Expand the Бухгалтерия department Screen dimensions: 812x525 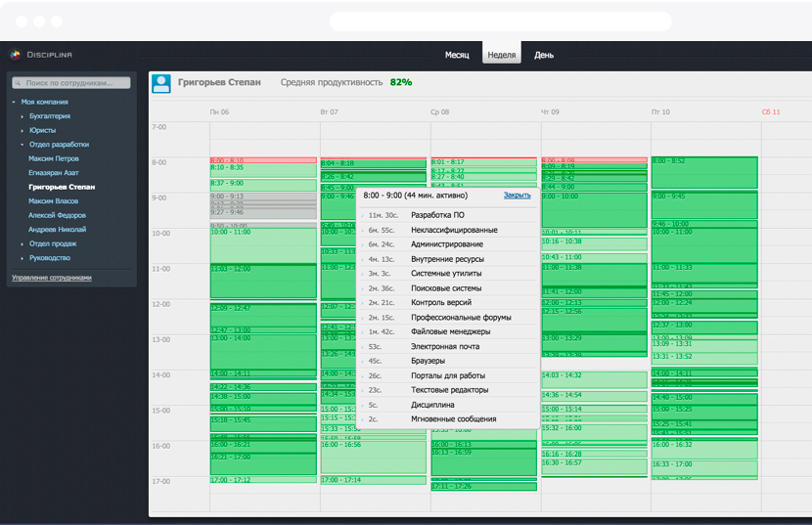[x=23, y=116]
